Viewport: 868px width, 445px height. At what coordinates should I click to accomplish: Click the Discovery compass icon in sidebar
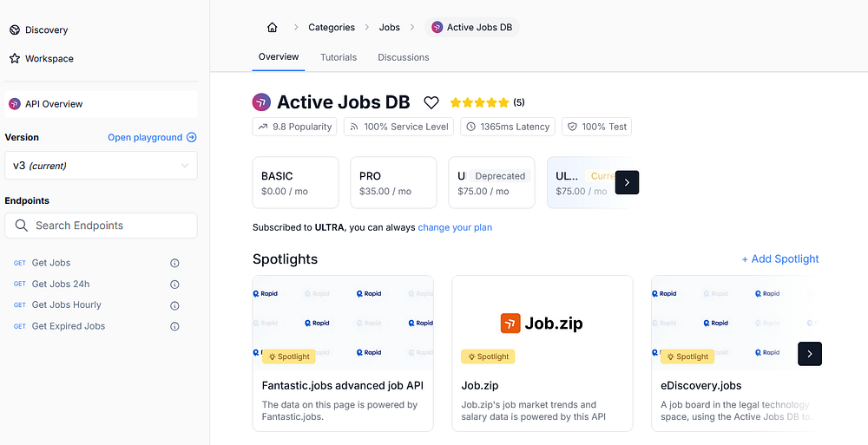[15, 29]
